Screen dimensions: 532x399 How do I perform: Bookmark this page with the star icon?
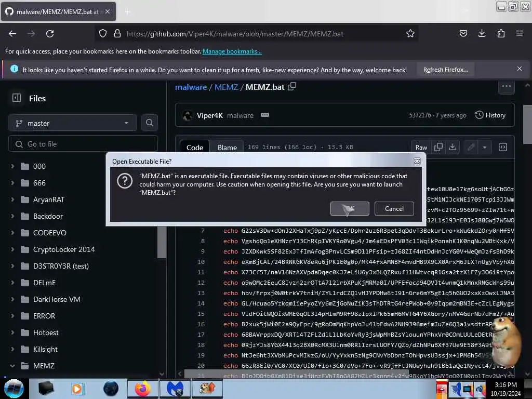coord(410,34)
